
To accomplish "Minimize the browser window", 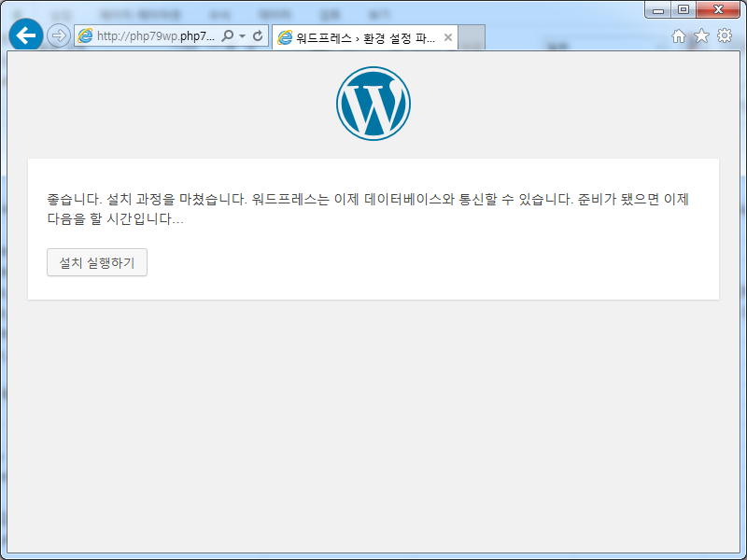I will (x=658, y=9).
